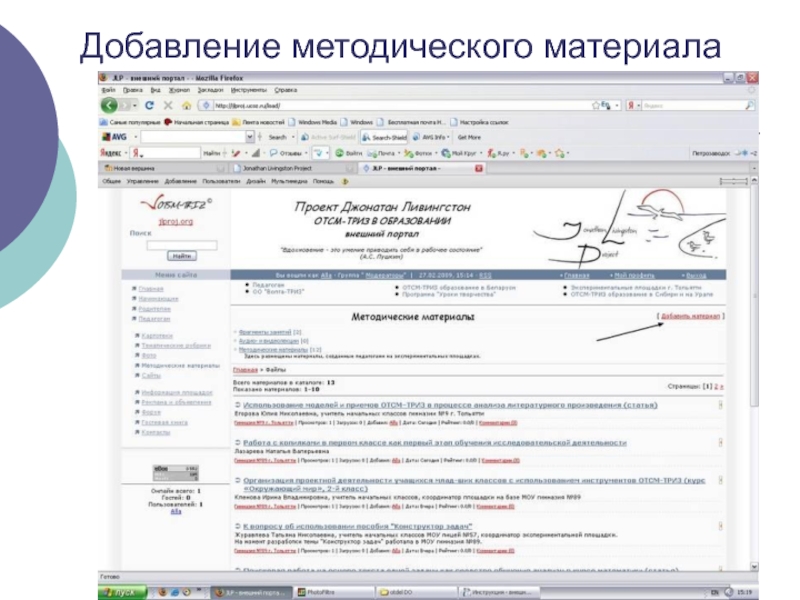Open otdel DO folder in the taskbar
Screen dimensions: 800x600
click(x=416, y=592)
